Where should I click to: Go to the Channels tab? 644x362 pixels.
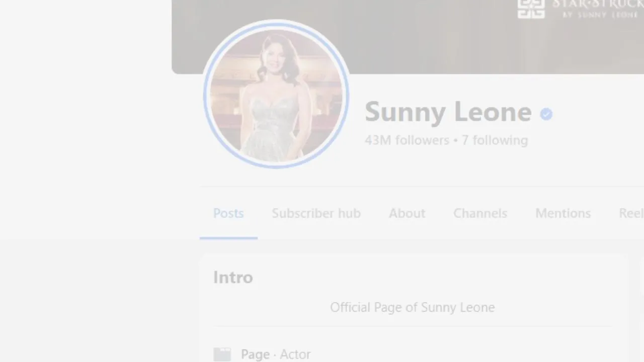[480, 213]
